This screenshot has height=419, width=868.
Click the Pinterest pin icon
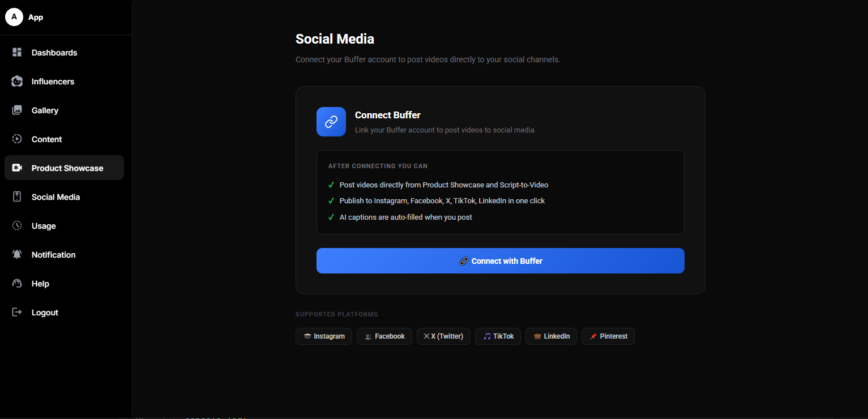(x=593, y=336)
